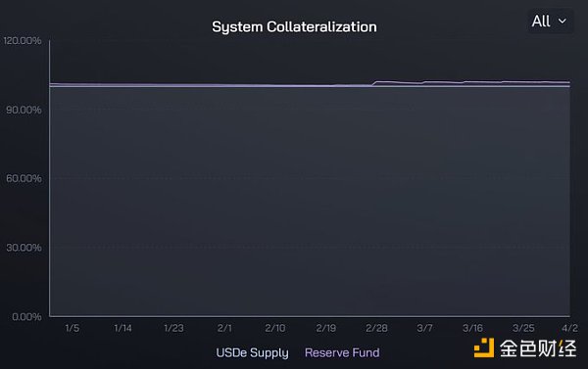Select the 2/1 date tick label

coord(224,328)
